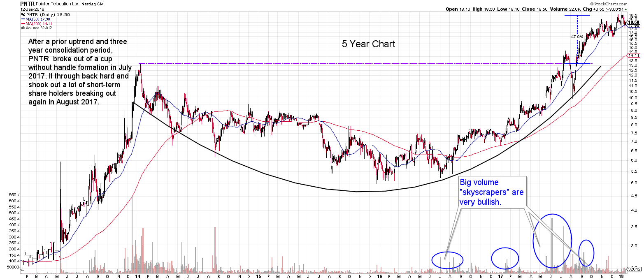This screenshot has width=644, height=280.
Task: Toggle the MA(200) 14.11 legend entry
Action: click(39, 23)
